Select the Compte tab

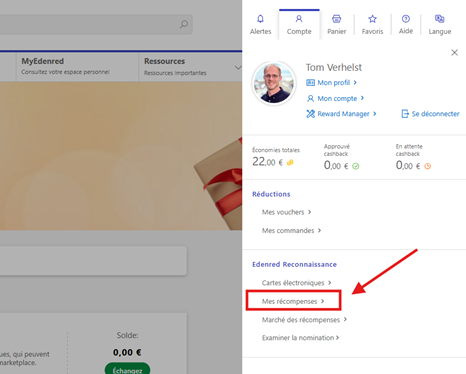(x=299, y=25)
